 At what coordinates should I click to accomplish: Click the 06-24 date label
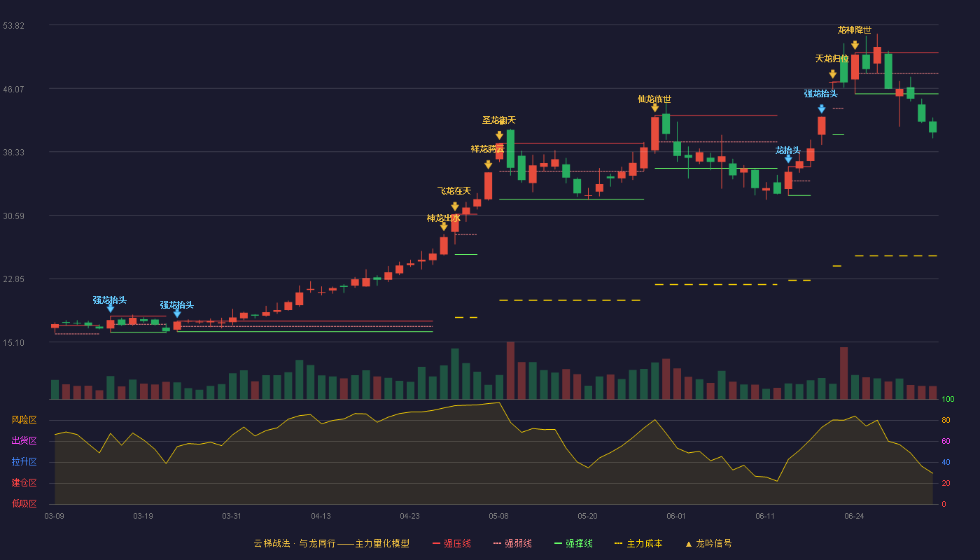(x=854, y=516)
